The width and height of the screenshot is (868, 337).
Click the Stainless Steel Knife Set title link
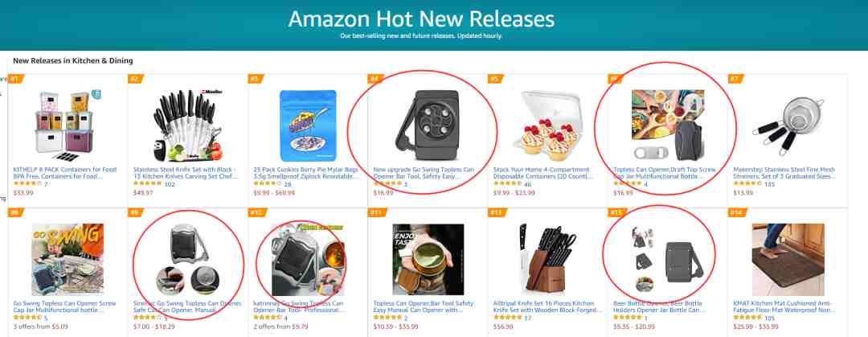(x=186, y=173)
